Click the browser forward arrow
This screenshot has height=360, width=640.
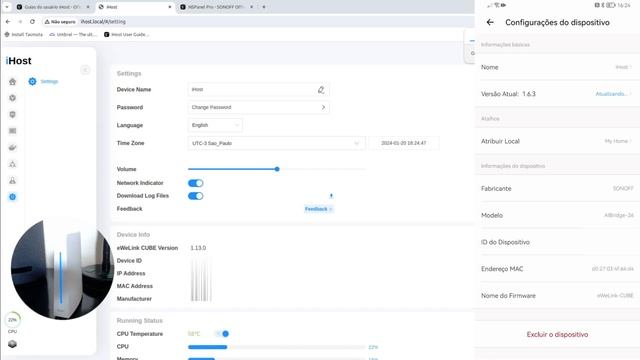click(x=20, y=22)
